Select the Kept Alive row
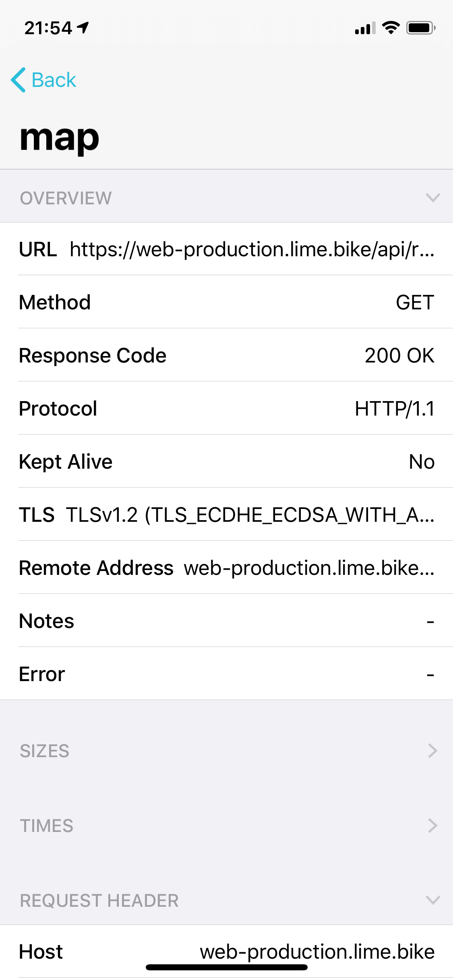The height and width of the screenshot is (980, 453). click(226, 461)
